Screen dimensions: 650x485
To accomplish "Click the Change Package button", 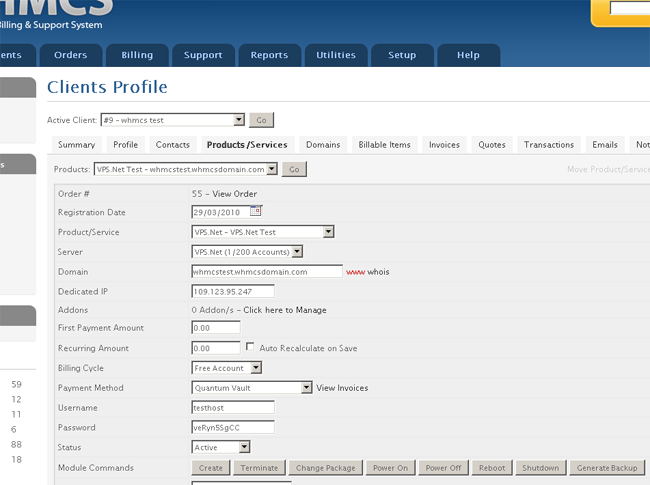I will tap(326, 468).
